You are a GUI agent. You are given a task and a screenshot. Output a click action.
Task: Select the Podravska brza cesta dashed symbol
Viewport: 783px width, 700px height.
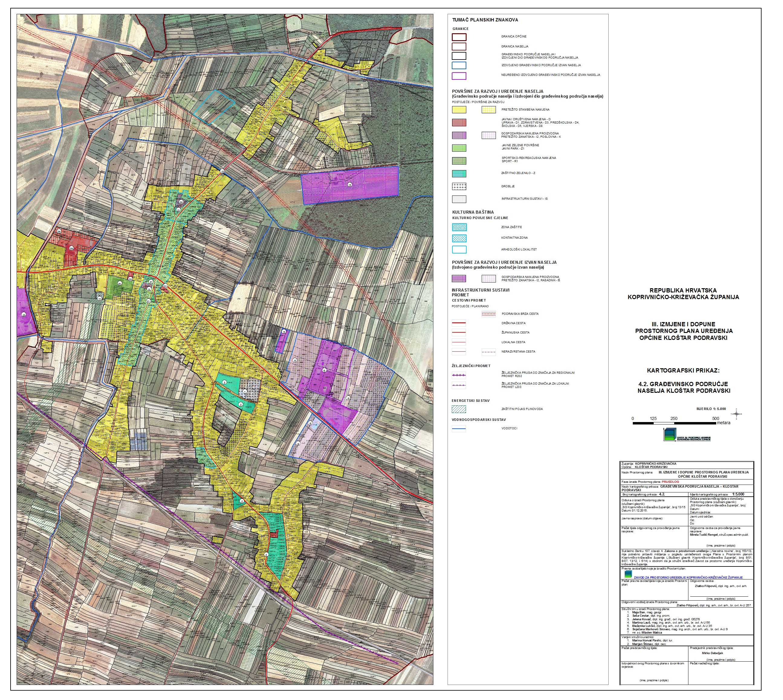pyautogui.click(x=489, y=314)
